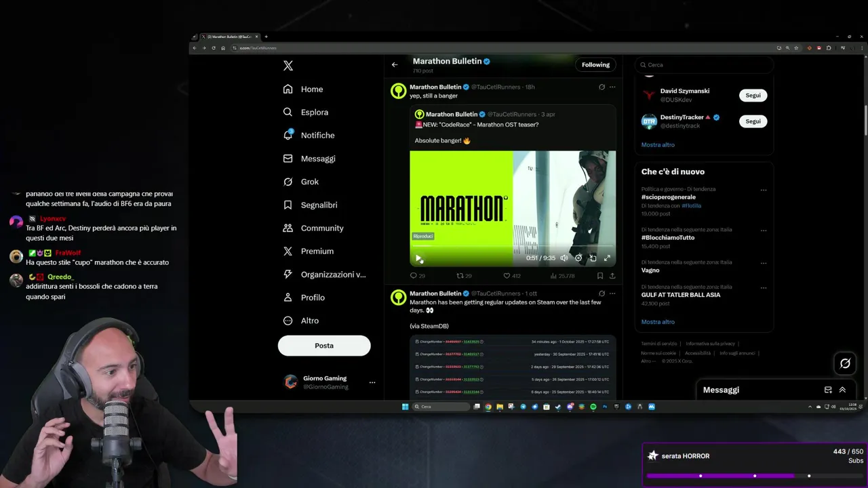Toggle picture-in-picture on the video

click(593, 258)
